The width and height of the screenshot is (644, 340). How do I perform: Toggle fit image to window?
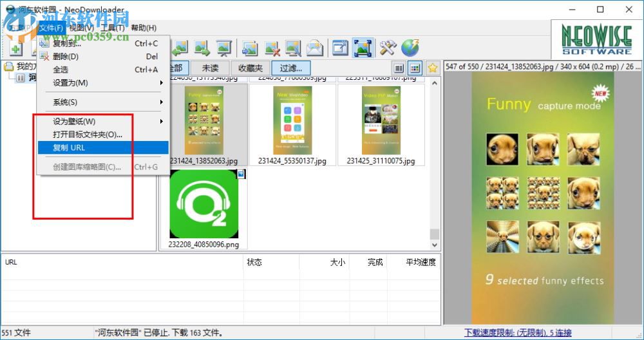(363, 48)
